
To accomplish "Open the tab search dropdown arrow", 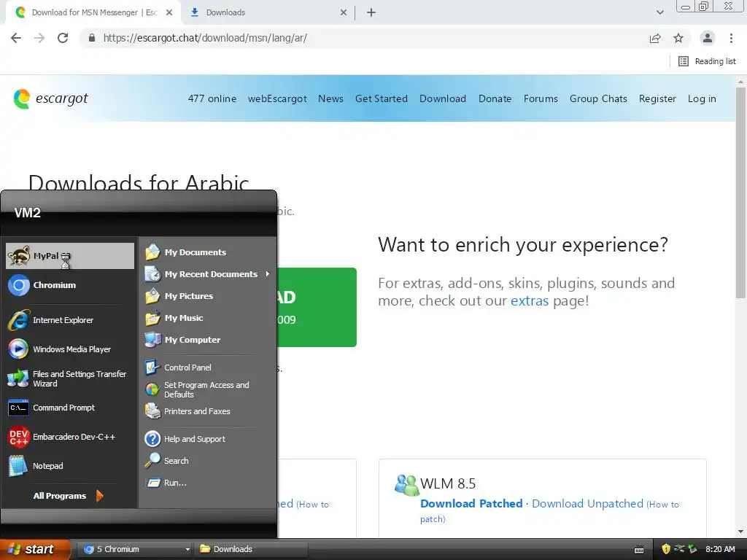I will click(659, 12).
